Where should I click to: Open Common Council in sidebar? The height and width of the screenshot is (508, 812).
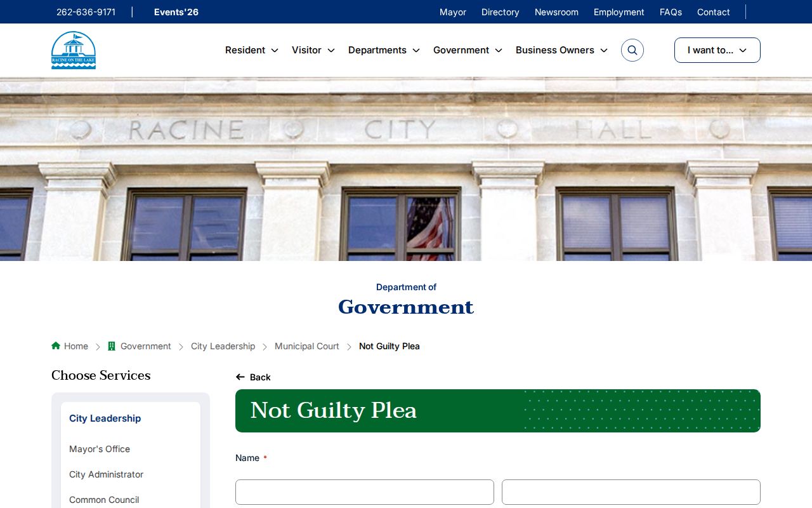pyautogui.click(x=104, y=500)
